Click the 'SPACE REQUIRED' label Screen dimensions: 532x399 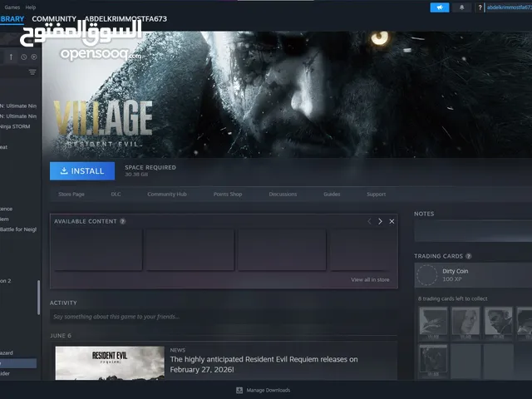coord(150,167)
